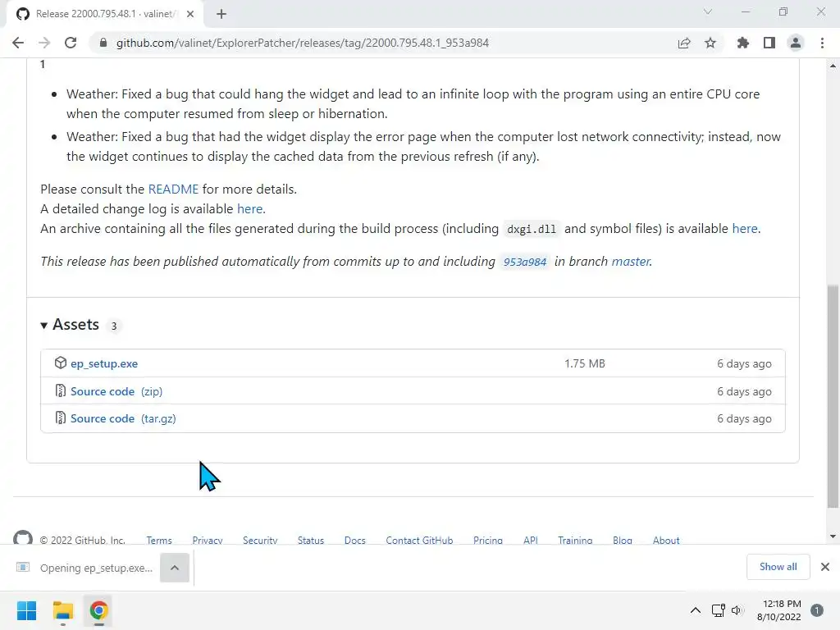Open the site lock info icon
This screenshot has width=840, height=630.
(x=103, y=43)
